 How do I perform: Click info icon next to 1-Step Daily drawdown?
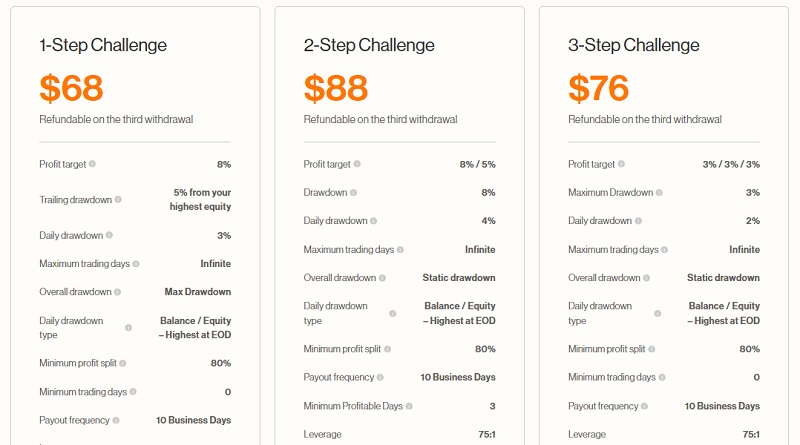point(109,236)
